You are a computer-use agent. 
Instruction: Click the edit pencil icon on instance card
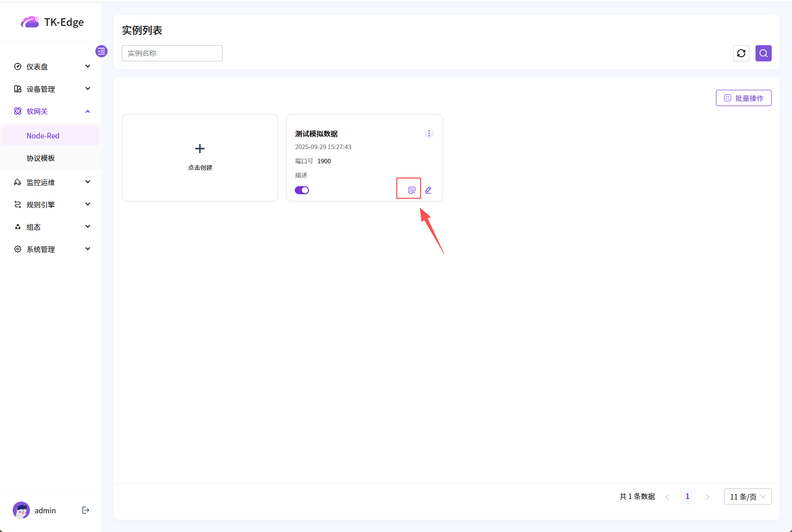[x=428, y=190]
